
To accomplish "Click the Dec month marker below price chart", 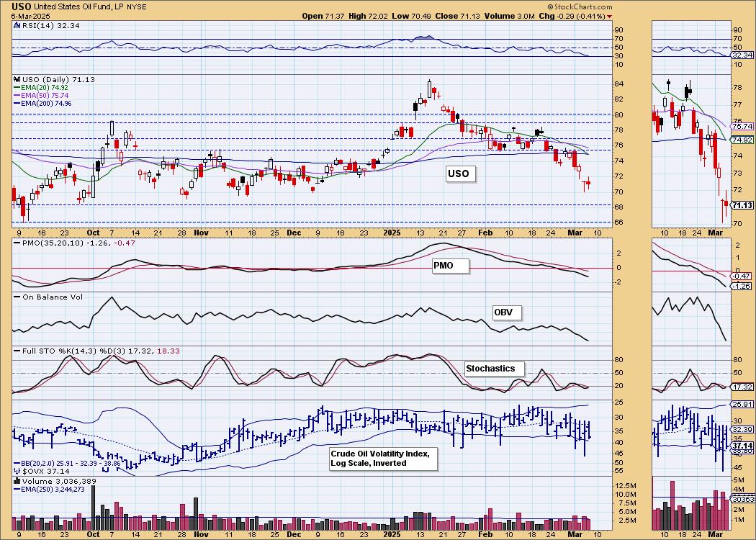I will coord(294,233).
